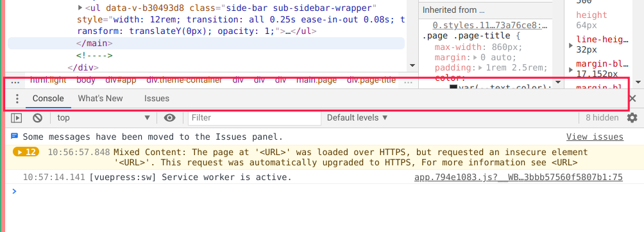Select main.page in breadcrumb
644x232 pixels.
316,80
